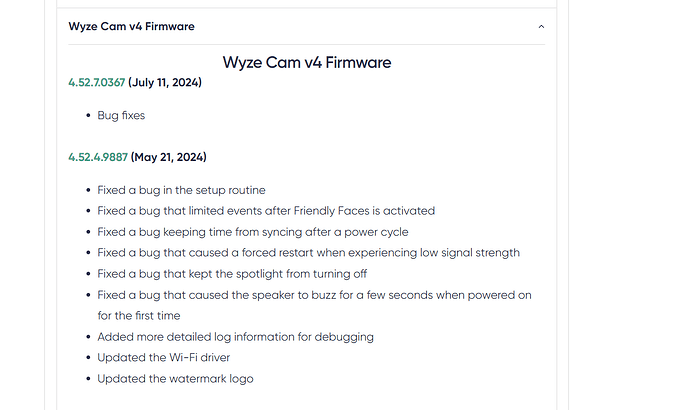
Task: Click the "for the first time" wrapped line
Action: pyautogui.click(x=140, y=316)
